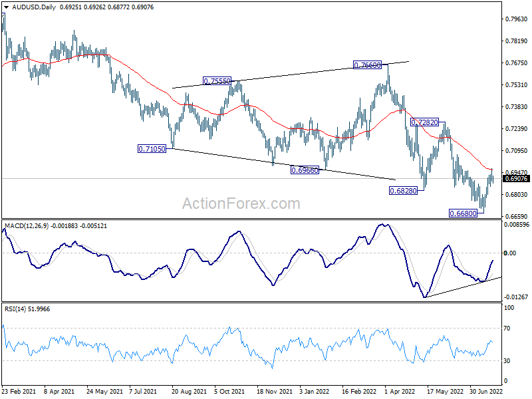Click the 0.75550 price label

[x=217, y=80]
